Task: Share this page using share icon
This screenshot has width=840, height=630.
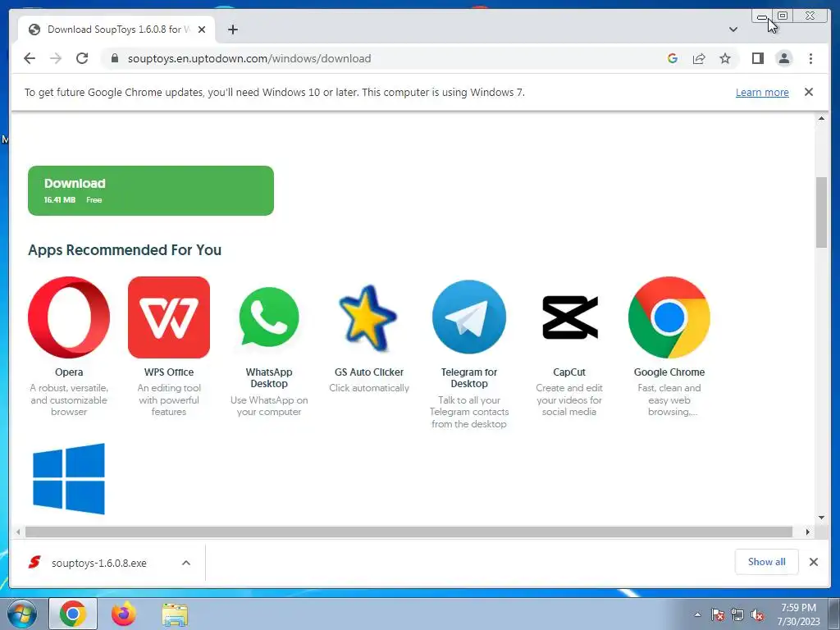Action: tap(699, 58)
